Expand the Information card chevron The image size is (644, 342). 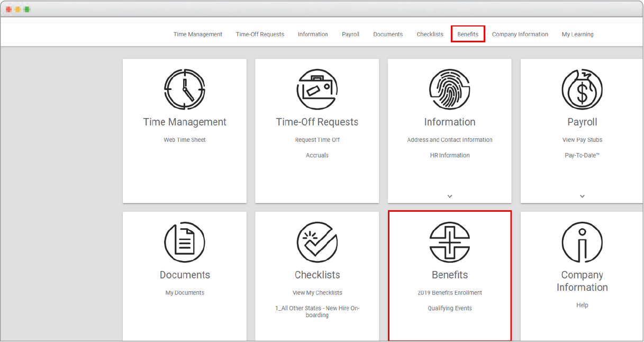tap(450, 196)
